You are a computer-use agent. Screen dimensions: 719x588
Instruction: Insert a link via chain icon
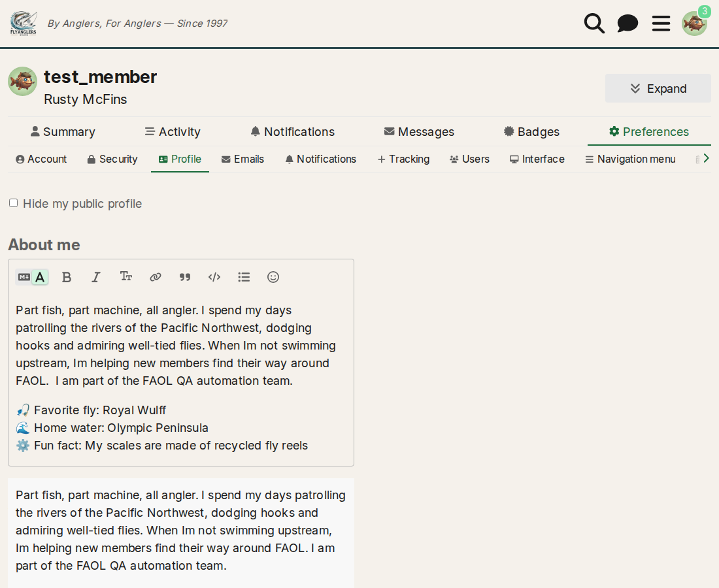(156, 277)
